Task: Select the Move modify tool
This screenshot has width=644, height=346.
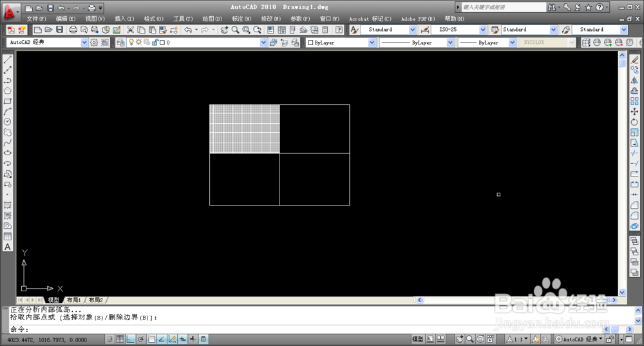Action: tap(634, 111)
